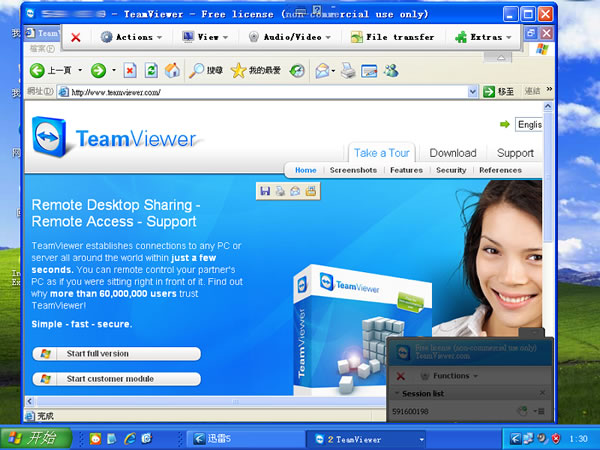Switch to the Take a Tour tab
Viewport: 600px width, 450px height.
382,153
